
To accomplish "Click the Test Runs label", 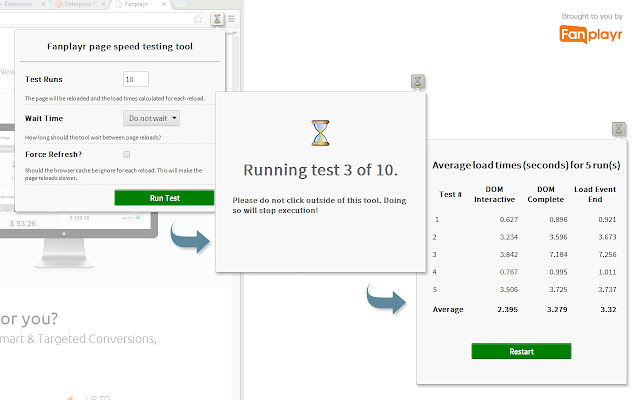I will point(44,79).
